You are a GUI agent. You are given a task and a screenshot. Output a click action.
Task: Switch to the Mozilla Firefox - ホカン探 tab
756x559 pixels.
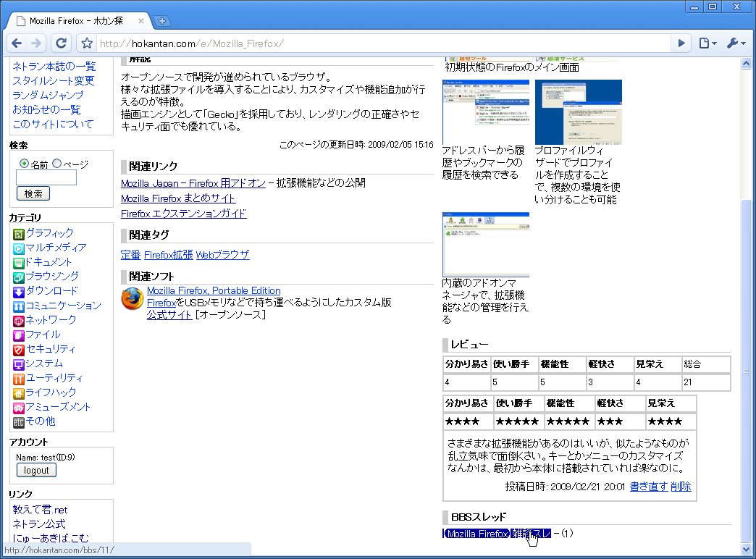coord(76,21)
